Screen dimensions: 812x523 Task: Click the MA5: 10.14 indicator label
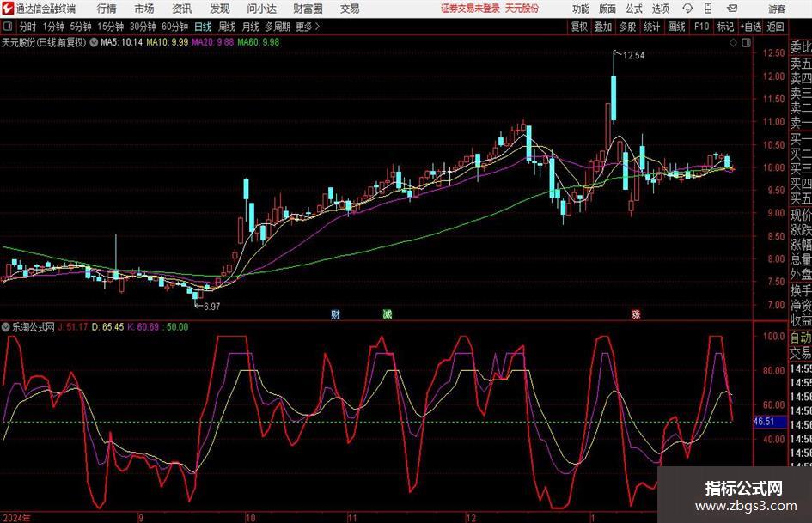pyautogui.click(x=122, y=42)
